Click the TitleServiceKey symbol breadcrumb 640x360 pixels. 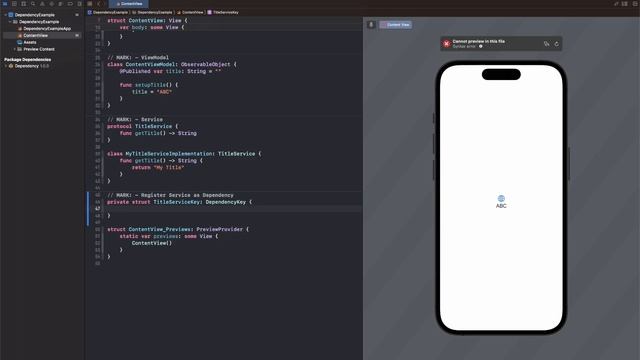(x=223, y=12)
